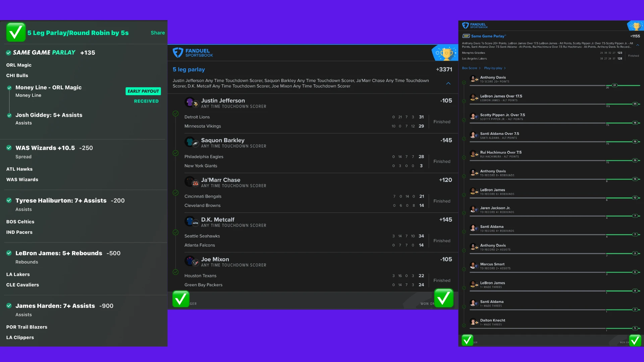Screen dimensions: 644x362
Task: Click check mark beside Tyrese Haliburton 7+ Assists
Action: pos(9,200)
